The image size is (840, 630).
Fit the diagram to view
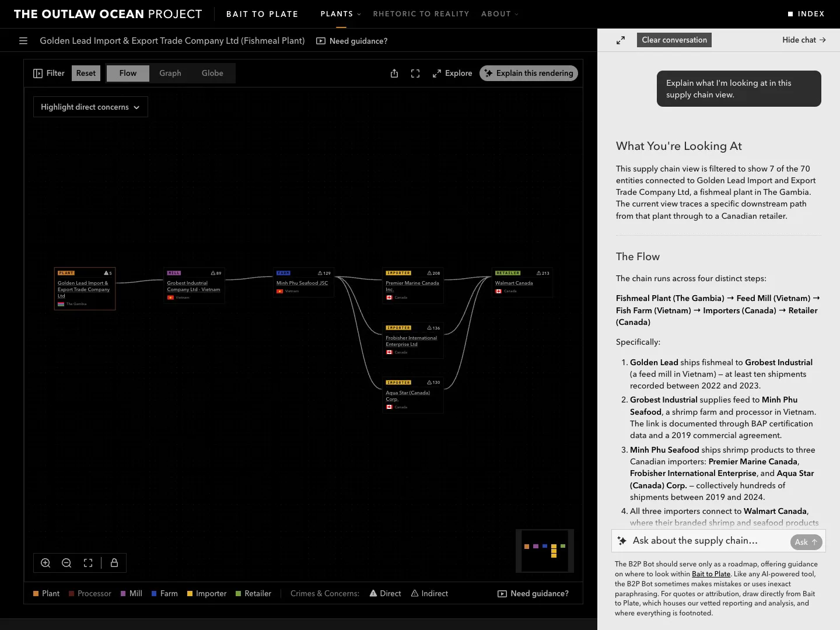(88, 563)
